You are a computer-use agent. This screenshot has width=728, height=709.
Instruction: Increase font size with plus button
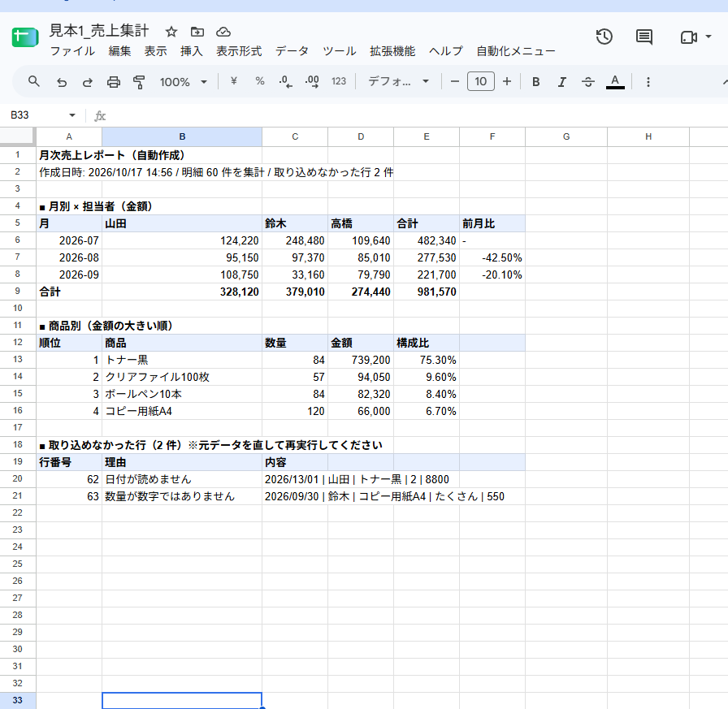point(507,82)
